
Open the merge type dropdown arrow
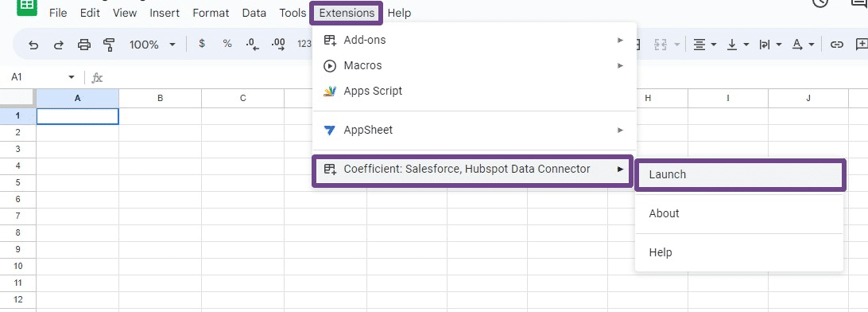coord(677,45)
